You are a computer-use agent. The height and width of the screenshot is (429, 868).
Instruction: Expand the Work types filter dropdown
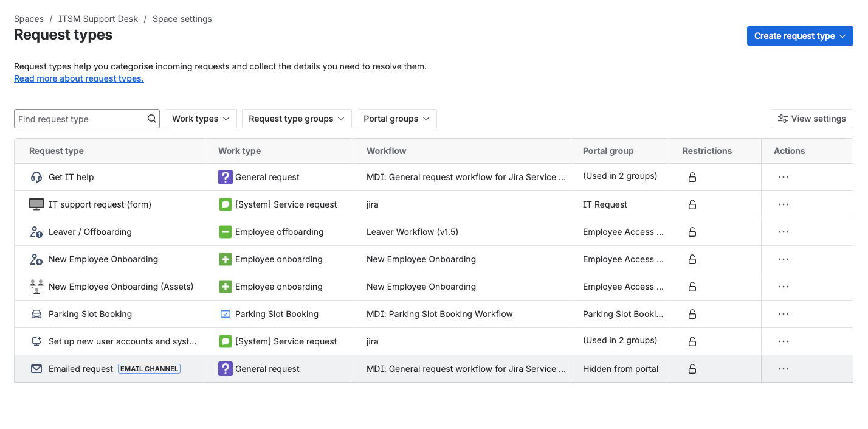click(x=201, y=119)
